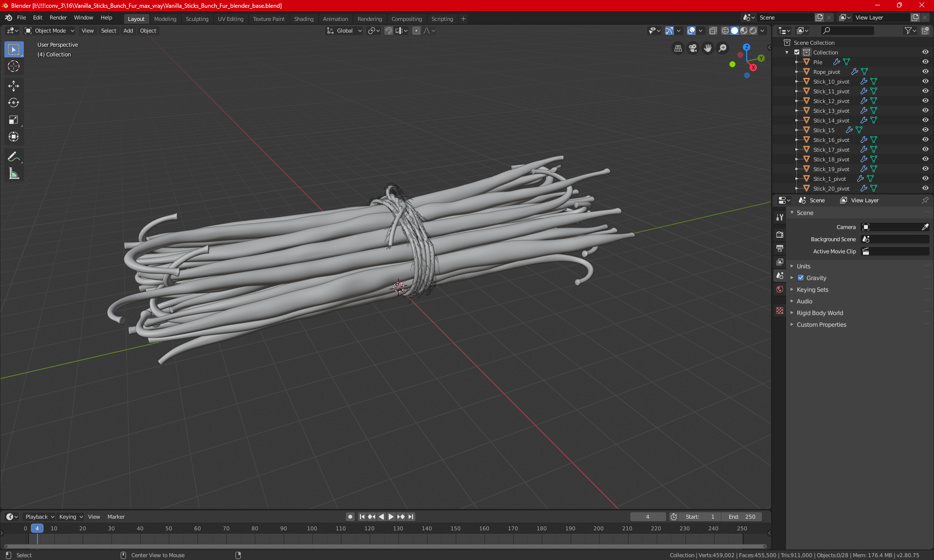Expand the Custom Properties panel
The height and width of the screenshot is (560, 934).
[821, 325]
